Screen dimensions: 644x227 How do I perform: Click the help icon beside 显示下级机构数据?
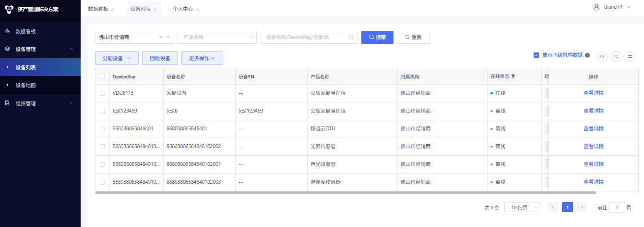tap(587, 55)
